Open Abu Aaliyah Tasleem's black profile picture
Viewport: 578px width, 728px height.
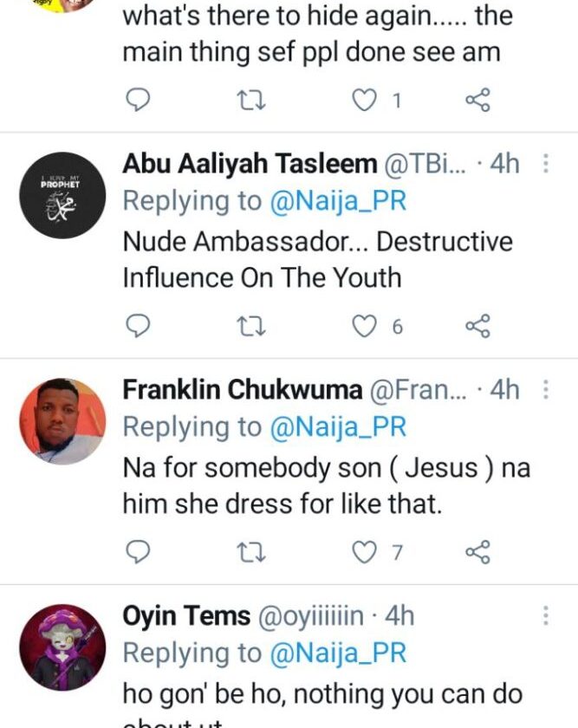click(62, 195)
